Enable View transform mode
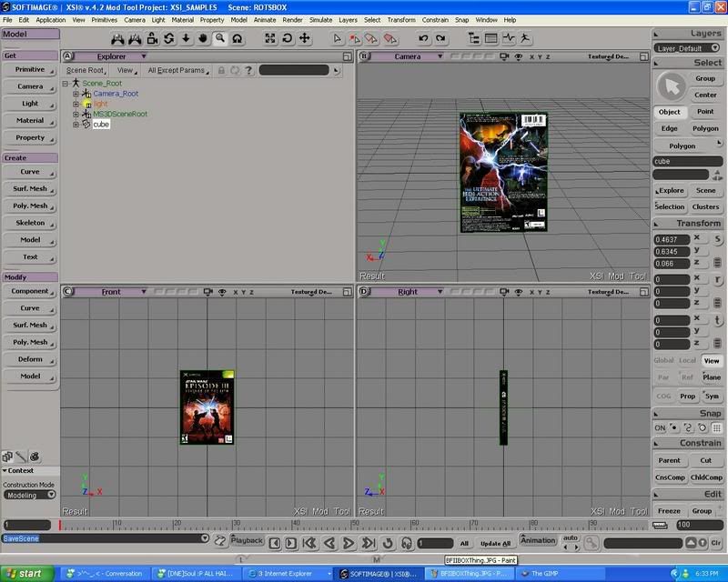The height and width of the screenshot is (582, 728). (712, 361)
